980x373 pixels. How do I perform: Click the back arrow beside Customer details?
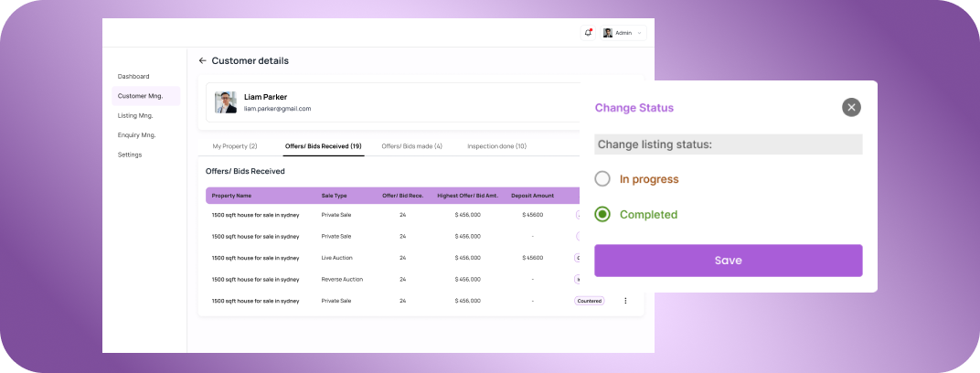[x=202, y=61]
